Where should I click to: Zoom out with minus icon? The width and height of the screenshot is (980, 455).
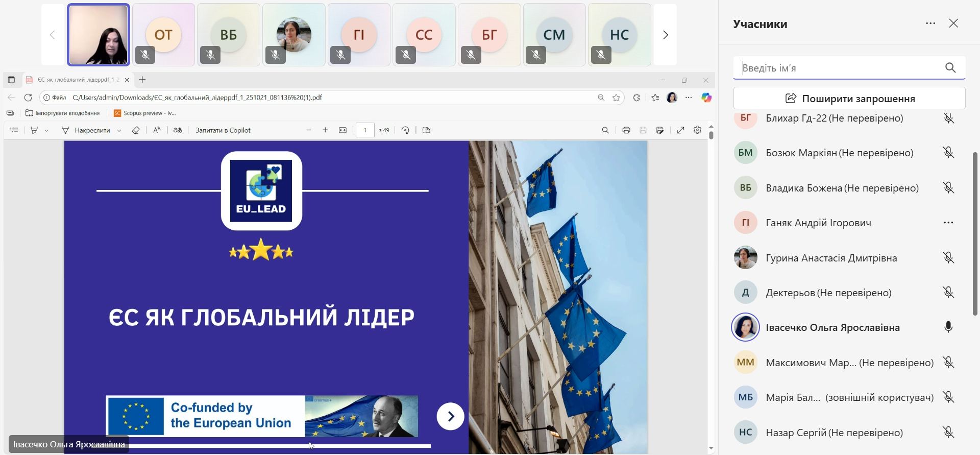(x=309, y=130)
